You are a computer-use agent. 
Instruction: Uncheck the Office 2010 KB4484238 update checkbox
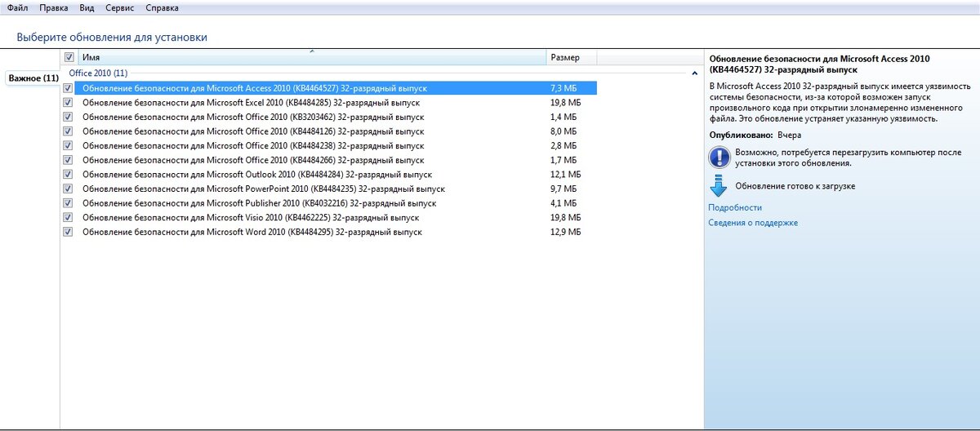68,145
